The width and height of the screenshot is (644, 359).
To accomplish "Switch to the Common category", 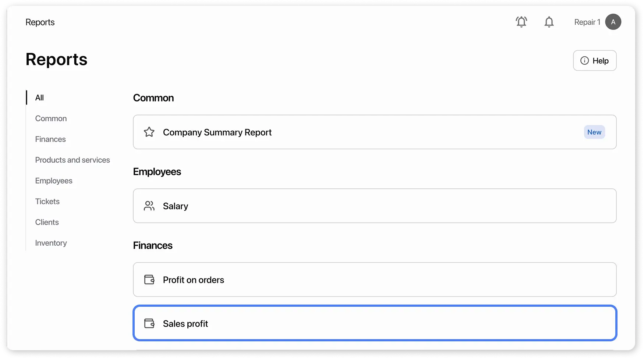I will pos(51,118).
